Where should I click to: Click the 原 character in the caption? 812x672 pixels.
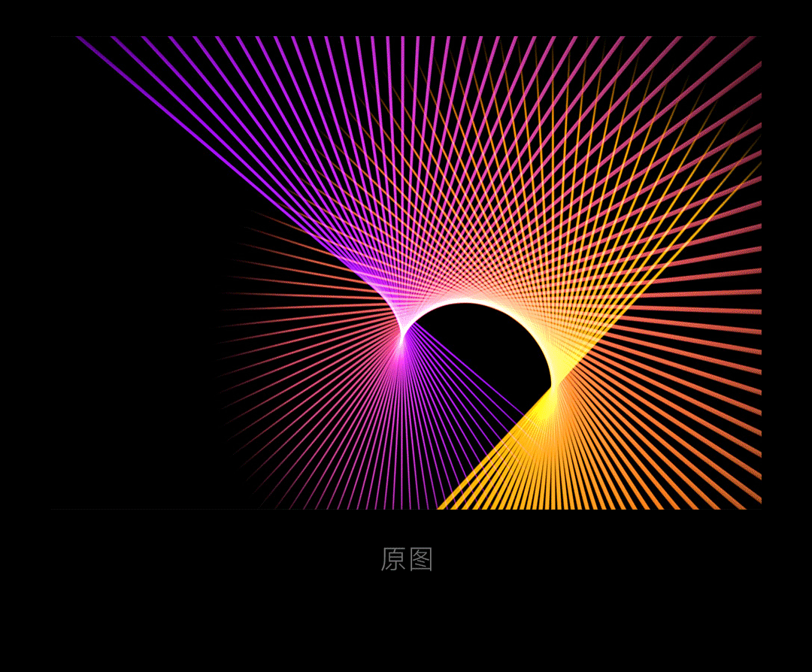pos(393,559)
